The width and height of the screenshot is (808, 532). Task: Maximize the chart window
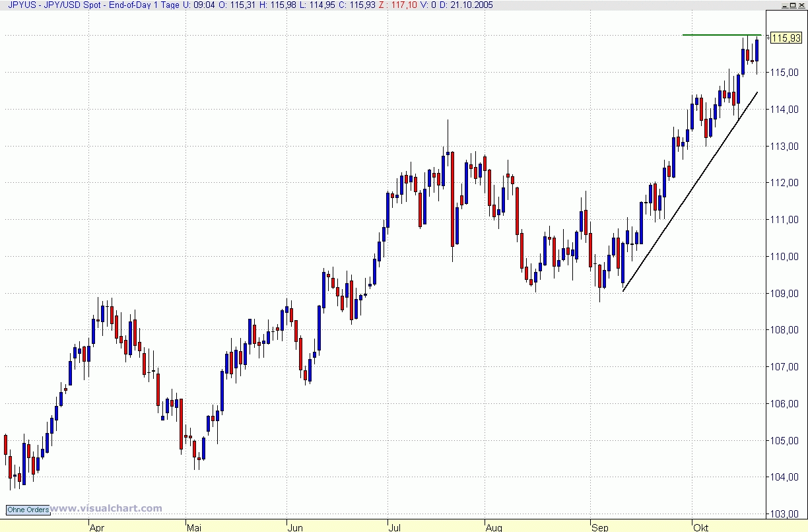coord(791,5)
